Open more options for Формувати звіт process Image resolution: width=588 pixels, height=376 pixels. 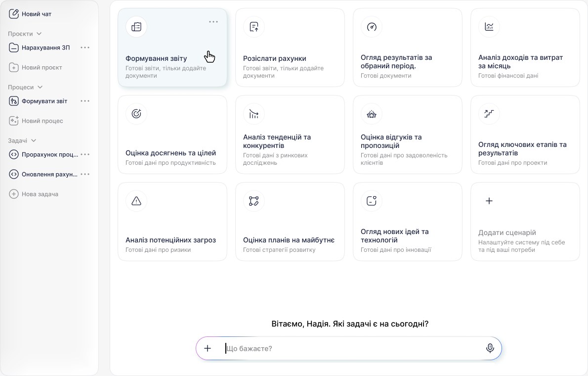pos(85,101)
